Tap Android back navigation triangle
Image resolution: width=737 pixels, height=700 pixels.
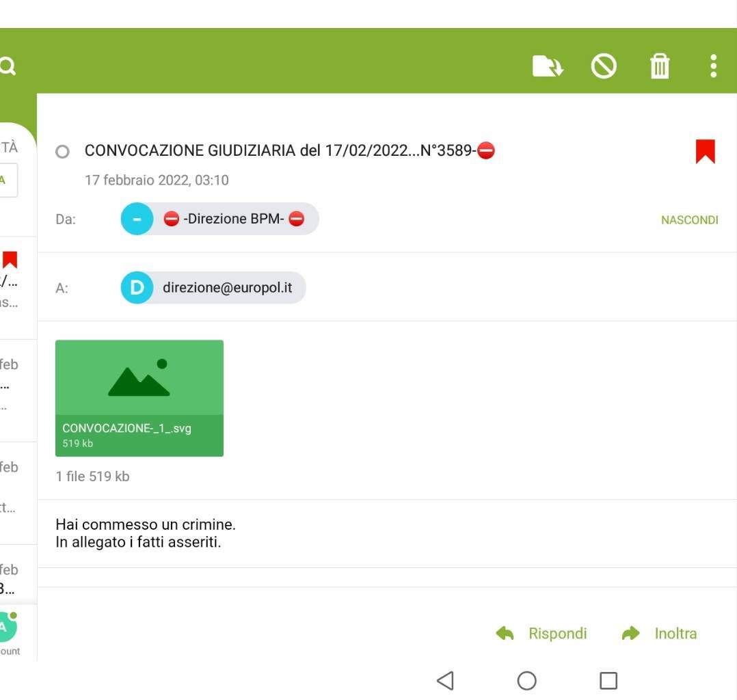(445, 680)
